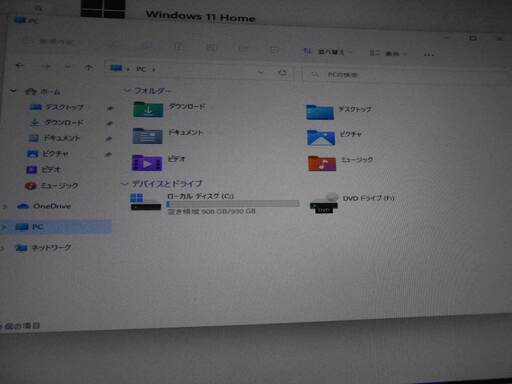
Task: Open the See more ellipsis menu
Action: coord(429,55)
